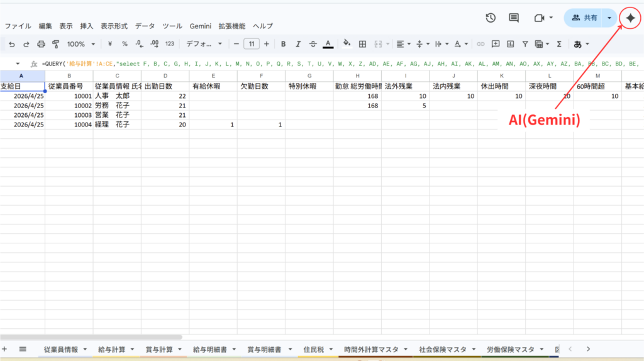The height and width of the screenshot is (361, 644).
Task: Switch to the 給与明細書 sheet tab
Action: [210, 349]
